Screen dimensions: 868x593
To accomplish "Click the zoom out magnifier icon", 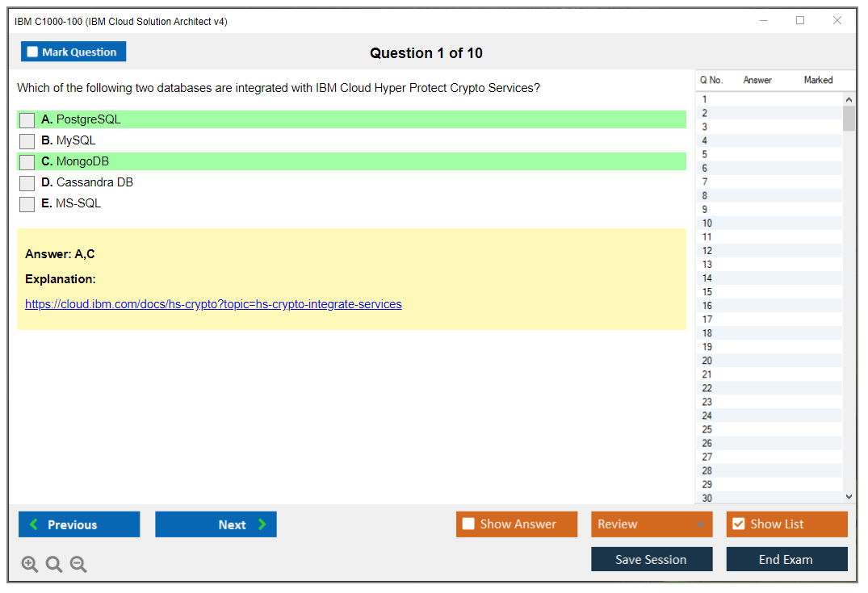I will point(78,565).
